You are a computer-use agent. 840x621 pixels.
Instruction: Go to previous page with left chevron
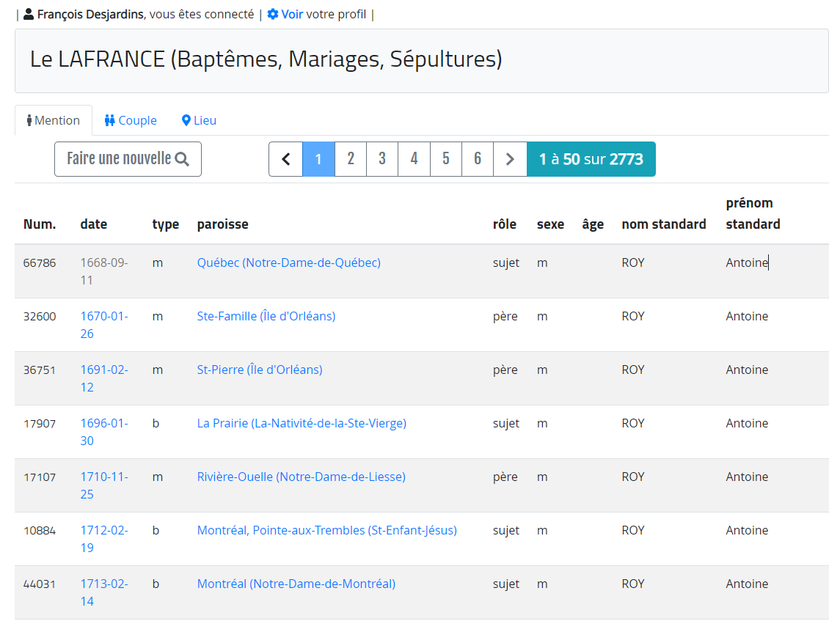(x=286, y=159)
